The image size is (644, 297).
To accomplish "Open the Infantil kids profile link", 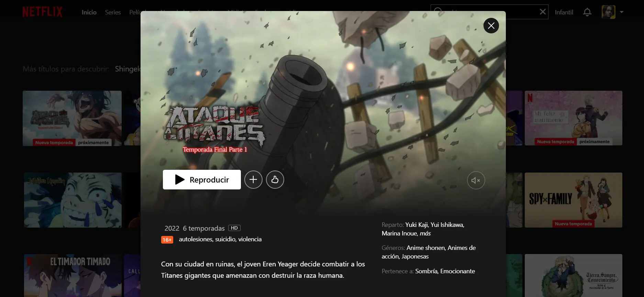I will point(564,12).
